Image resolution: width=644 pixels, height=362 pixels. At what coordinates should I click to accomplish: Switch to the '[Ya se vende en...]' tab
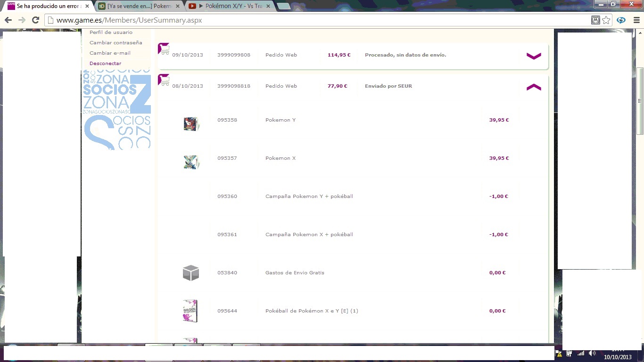(x=137, y=6)
